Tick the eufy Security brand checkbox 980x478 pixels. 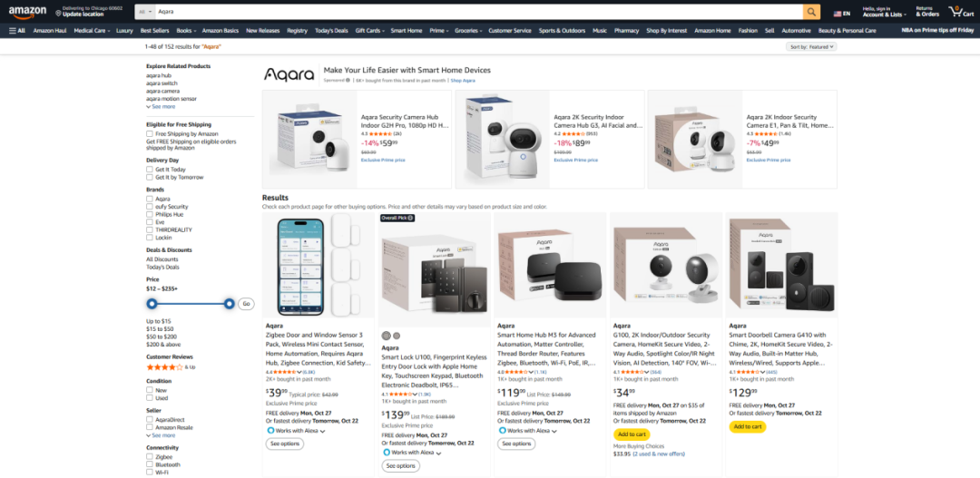click(x=150, y=206)
